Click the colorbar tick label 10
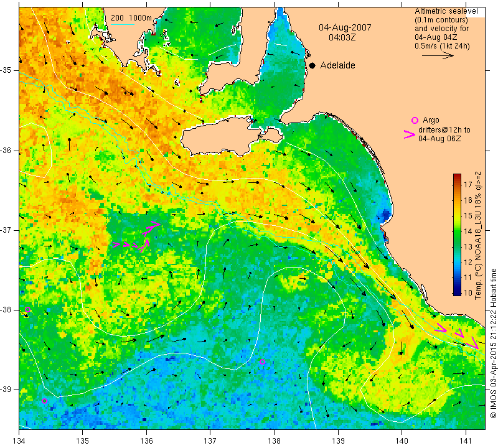This screenshot has height=448, width=498. [x=468, y=292]
